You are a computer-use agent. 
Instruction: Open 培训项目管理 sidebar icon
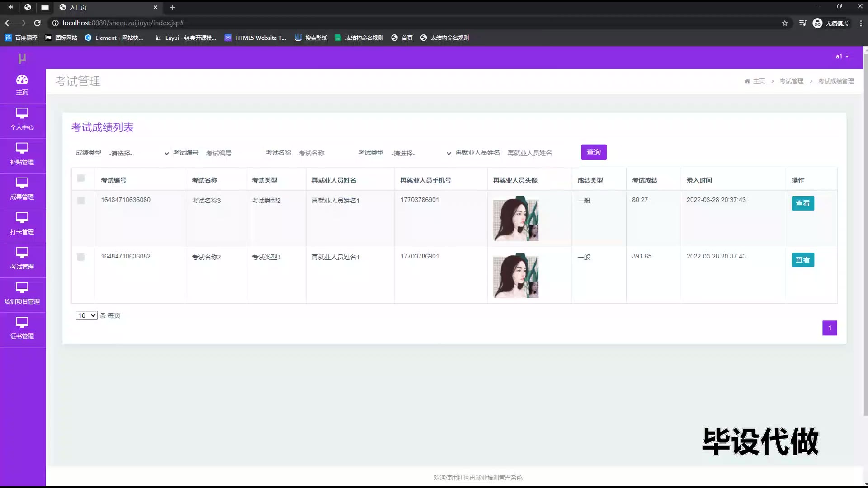(x=22, y=293)
